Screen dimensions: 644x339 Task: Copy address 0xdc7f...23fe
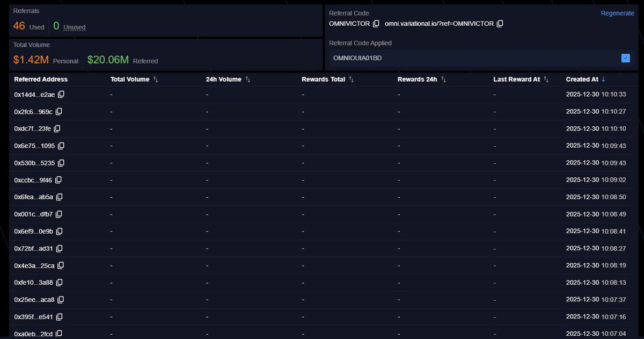pos(57,128)
